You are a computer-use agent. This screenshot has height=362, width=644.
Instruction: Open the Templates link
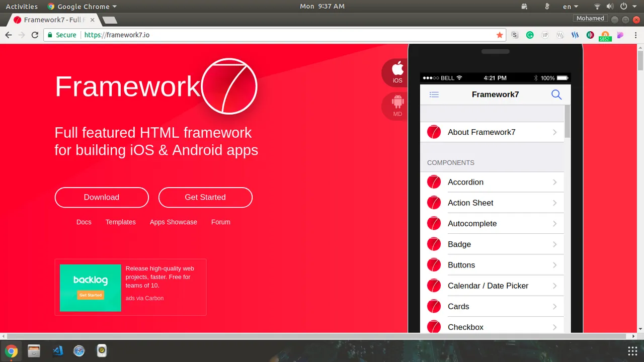[x=120, y=222]
